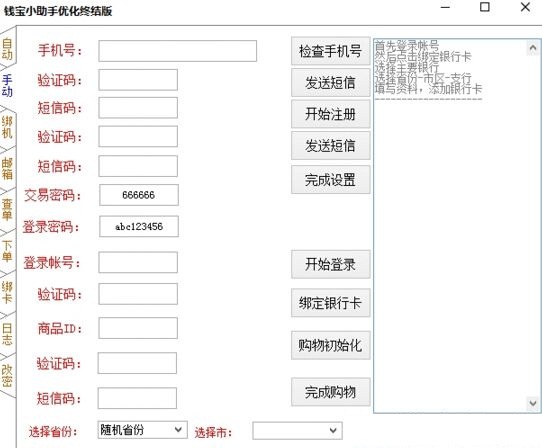Open the 选择市 combo box
Screen dimensions: 542x448
click(x=297, y=431)
